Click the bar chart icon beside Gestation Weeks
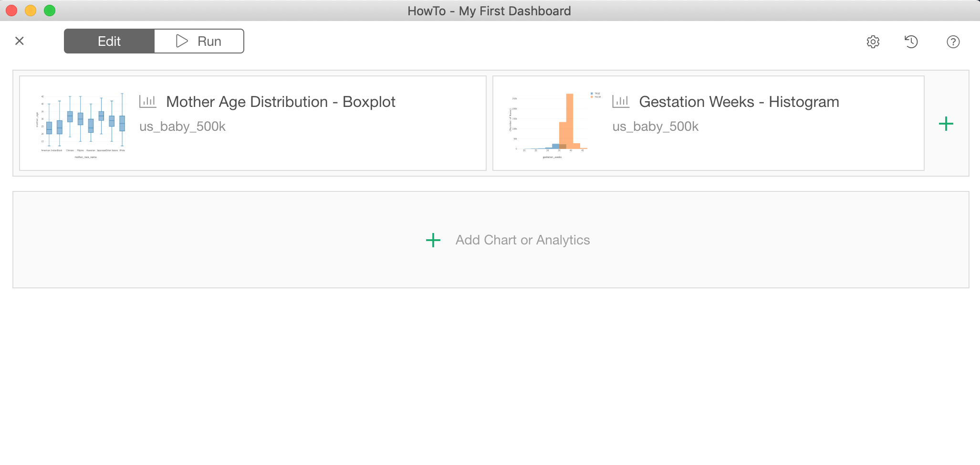 (621, 101)
